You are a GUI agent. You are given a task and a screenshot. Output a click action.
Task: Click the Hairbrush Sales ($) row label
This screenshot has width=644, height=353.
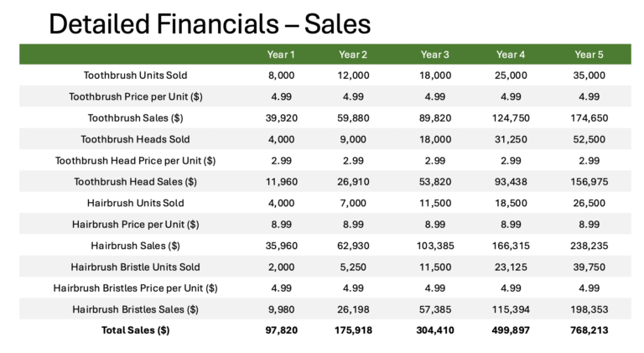[x=136, y=246]
